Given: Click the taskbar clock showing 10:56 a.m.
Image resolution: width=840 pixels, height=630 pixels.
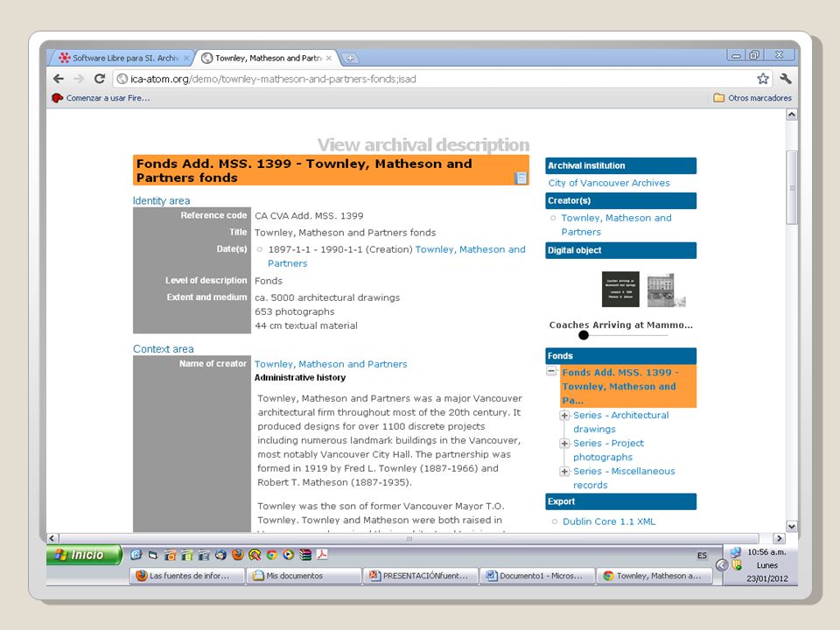Looking at the screenshot, I should pyautogui.click(x=766, y=552).
